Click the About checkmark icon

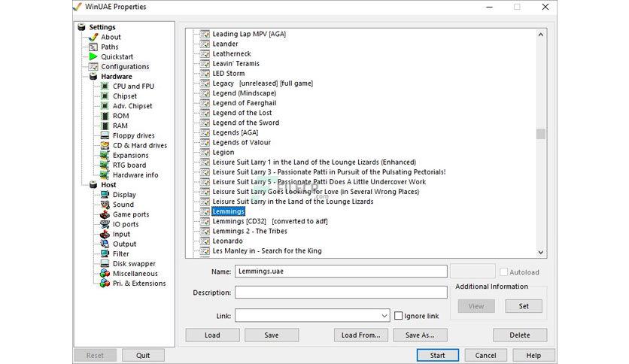pos(93,37)
